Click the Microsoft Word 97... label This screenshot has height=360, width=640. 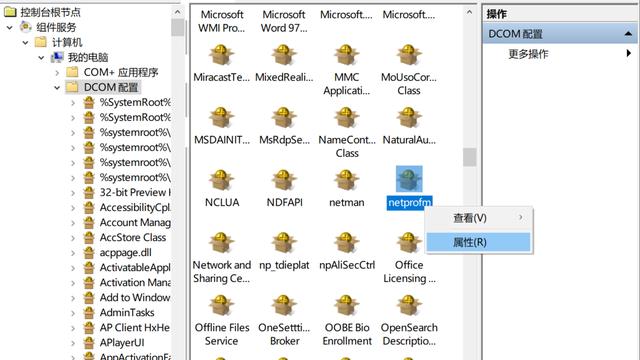click(x=284, y=21)
